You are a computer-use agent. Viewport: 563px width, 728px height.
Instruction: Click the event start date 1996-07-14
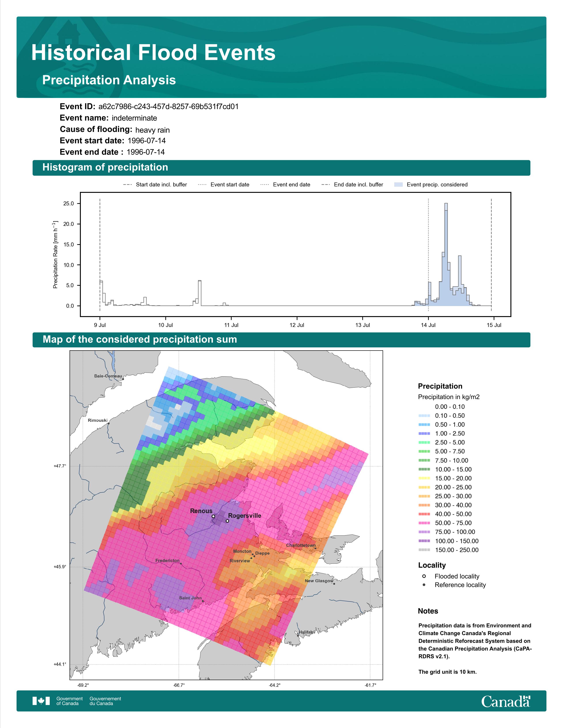(146, 141)
